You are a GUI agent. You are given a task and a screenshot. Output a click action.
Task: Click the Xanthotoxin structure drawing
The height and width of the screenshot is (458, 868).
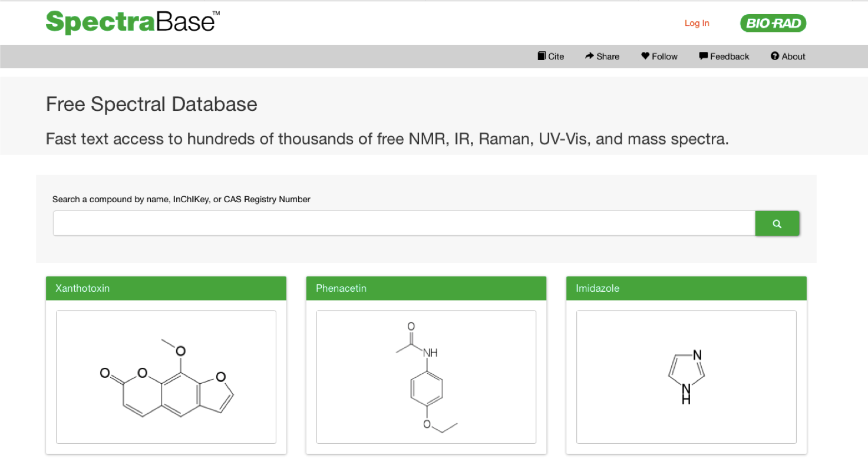[166, 377]
